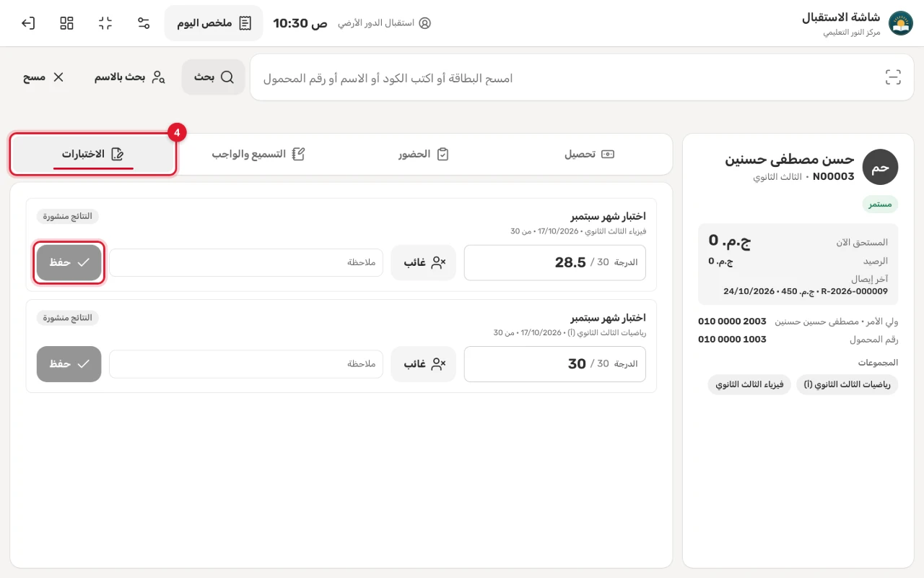This screenshot has width=924, height=578.
Task: Switch to the الحضور tab
Action: [x=424, y=154]
